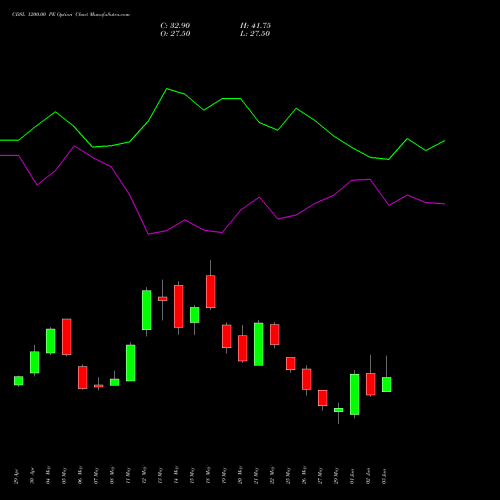This screenshot has height=500, width=500.
Task: Click the '13 May' date label
Action: [x=161, y=475]
